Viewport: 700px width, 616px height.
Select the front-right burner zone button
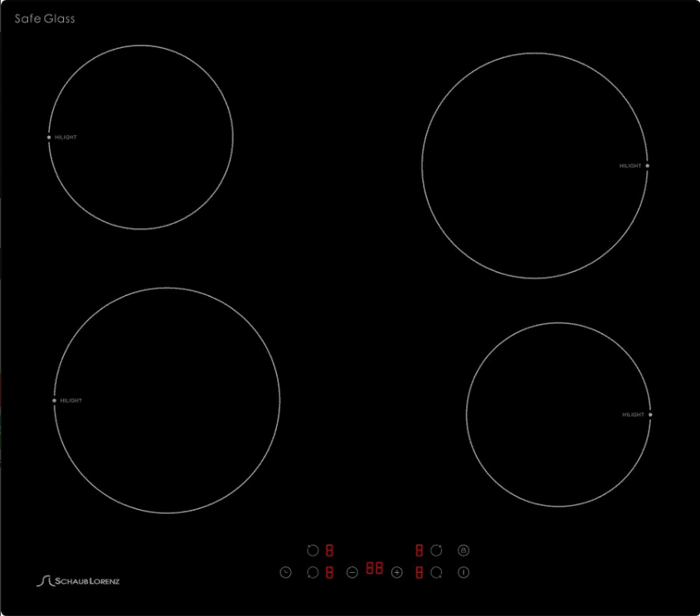coord(436,572)
